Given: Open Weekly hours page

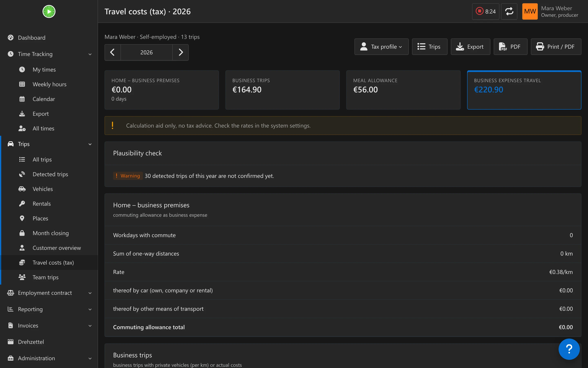Looking at the screenshot, I should coord(49,84).
